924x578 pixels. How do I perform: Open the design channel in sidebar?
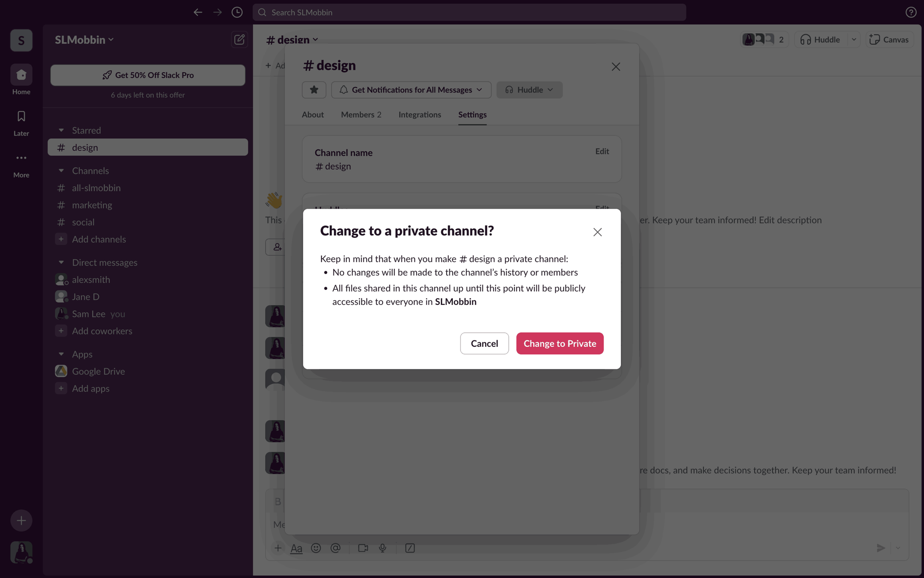148,147
